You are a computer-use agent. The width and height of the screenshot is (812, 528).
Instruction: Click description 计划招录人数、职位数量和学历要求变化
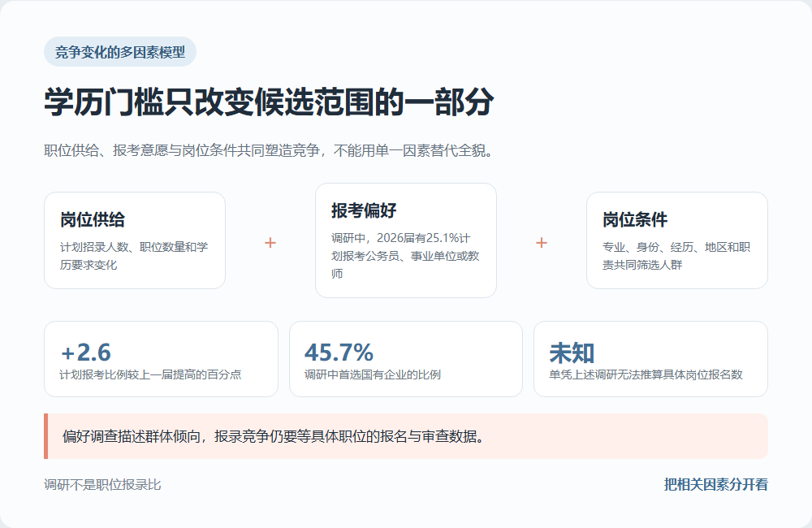click(x=134, y=256)
